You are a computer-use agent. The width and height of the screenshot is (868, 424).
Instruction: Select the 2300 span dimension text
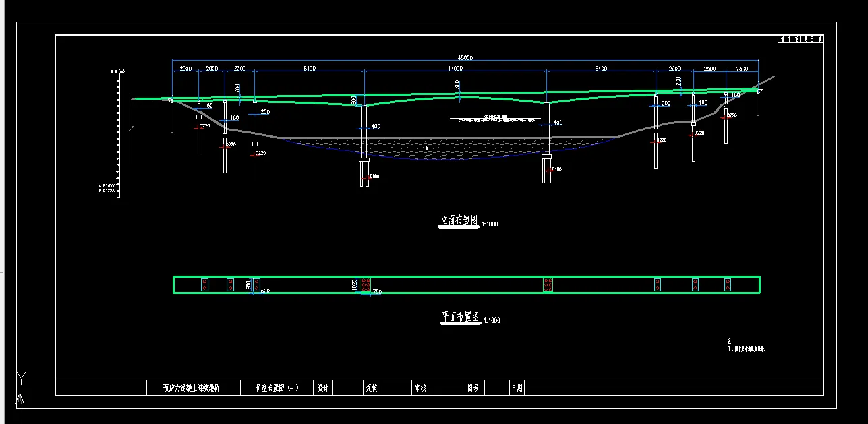(x=239, y=69)
